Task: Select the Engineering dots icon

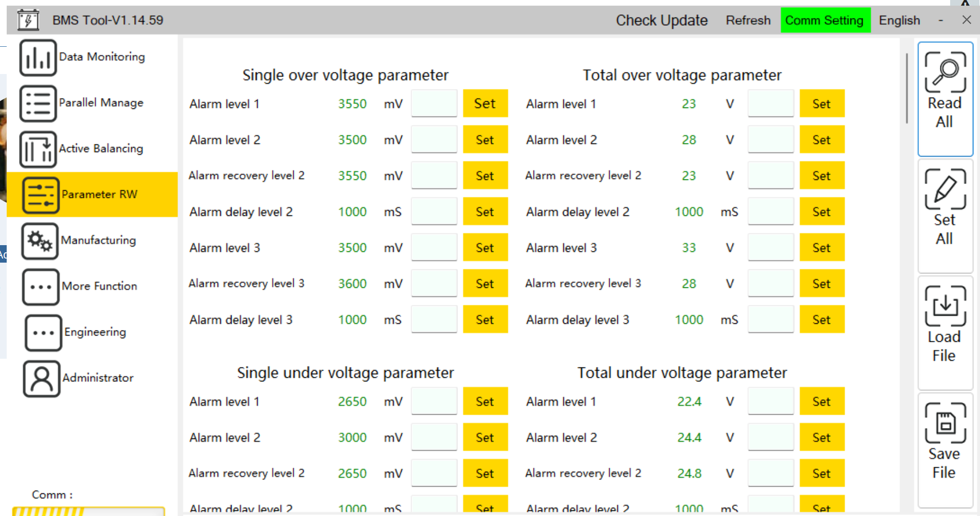Action: coord(43,333)
